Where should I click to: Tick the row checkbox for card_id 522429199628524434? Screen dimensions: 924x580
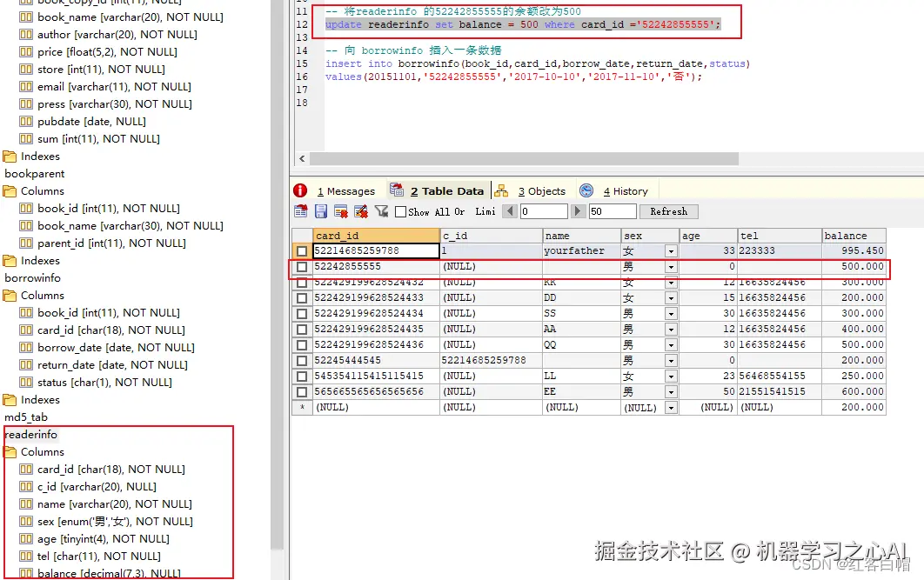pyautogui.click(x=302, y=314)
